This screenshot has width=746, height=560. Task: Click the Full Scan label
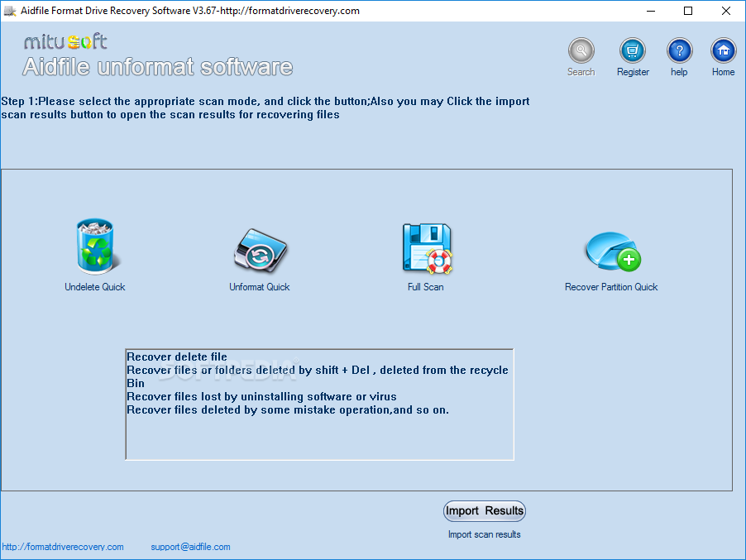coord(425,287)
